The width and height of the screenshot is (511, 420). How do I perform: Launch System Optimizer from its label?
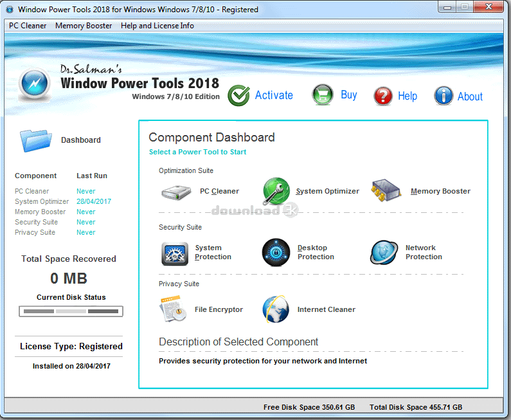point(328,191)
